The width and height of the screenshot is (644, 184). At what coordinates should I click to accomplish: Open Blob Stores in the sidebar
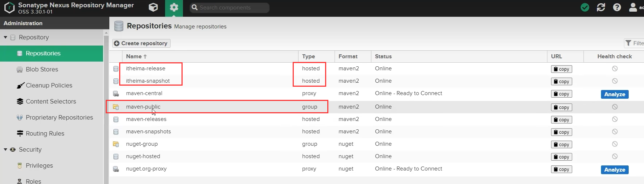[42, 69]
